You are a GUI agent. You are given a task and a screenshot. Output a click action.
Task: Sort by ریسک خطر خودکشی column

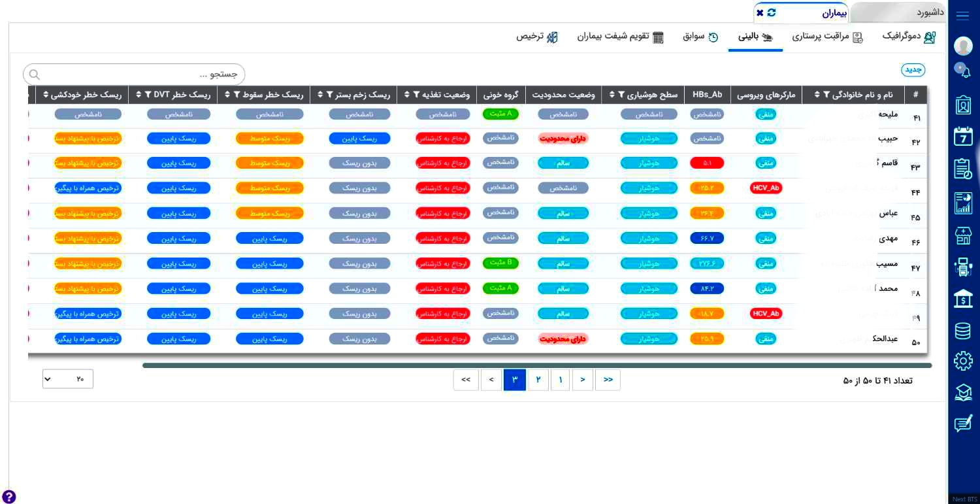46,95
